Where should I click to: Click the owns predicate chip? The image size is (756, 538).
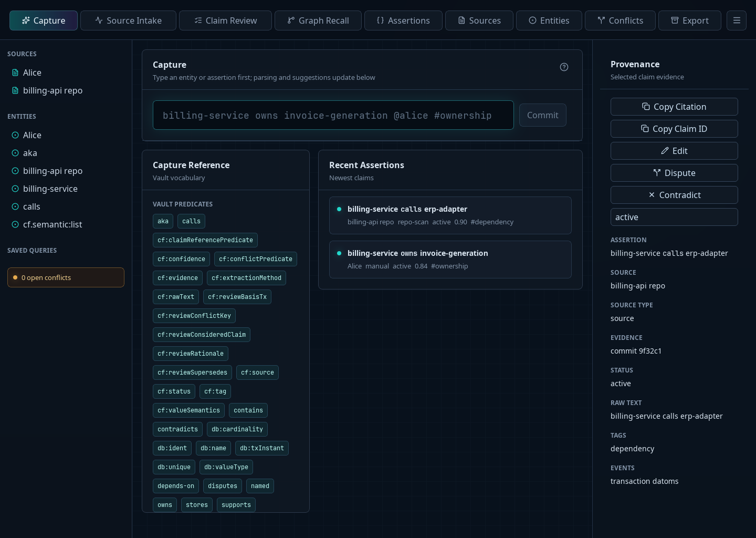point(165,505)
